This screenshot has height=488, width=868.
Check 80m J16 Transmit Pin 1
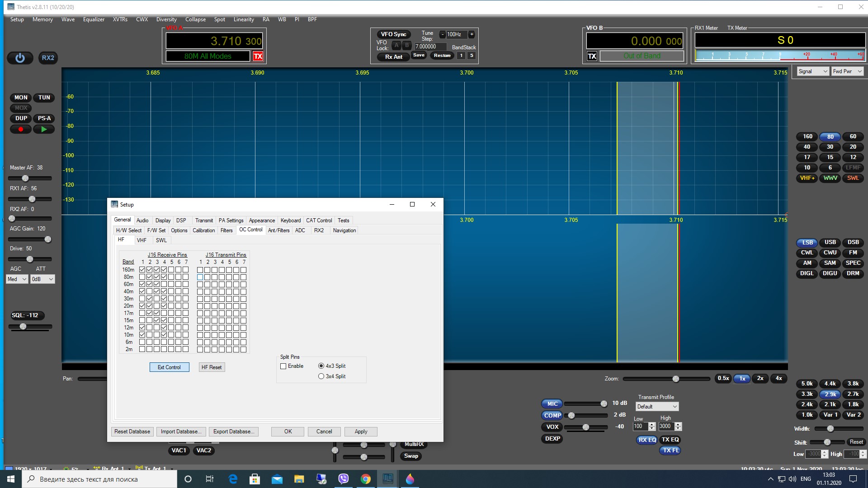pyautogui.click(x=200, y=277)
